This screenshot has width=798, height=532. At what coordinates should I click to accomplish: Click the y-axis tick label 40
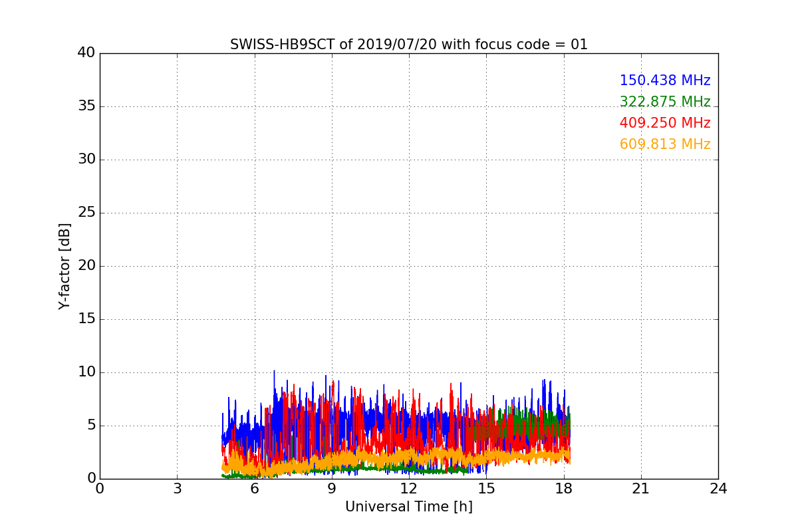tap(86, 53)
